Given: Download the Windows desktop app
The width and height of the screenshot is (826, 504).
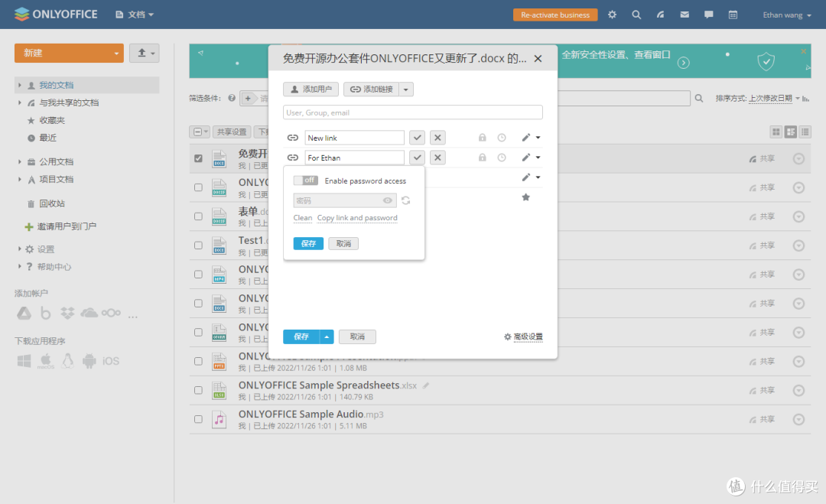Looking at the screenshot, I should (x=24, y=361).
